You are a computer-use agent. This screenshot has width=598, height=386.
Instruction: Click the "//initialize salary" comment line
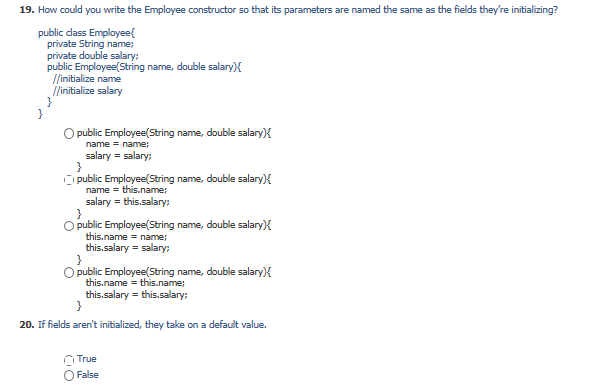tap(88, 91)
